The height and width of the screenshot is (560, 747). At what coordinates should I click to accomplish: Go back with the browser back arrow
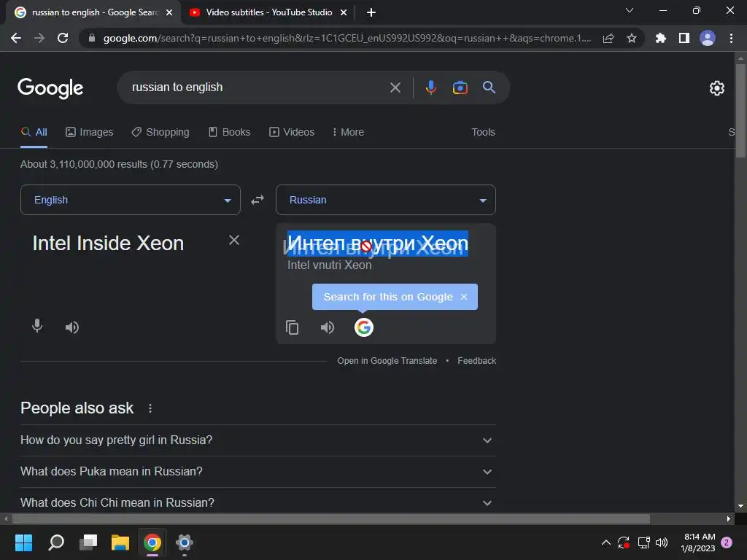click(16, 38)
